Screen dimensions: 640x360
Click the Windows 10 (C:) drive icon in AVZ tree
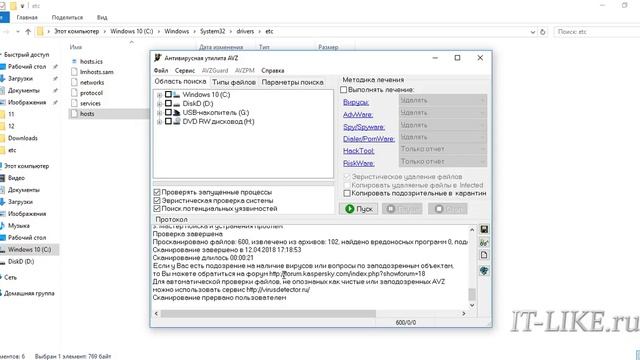(x=176, y=95)
